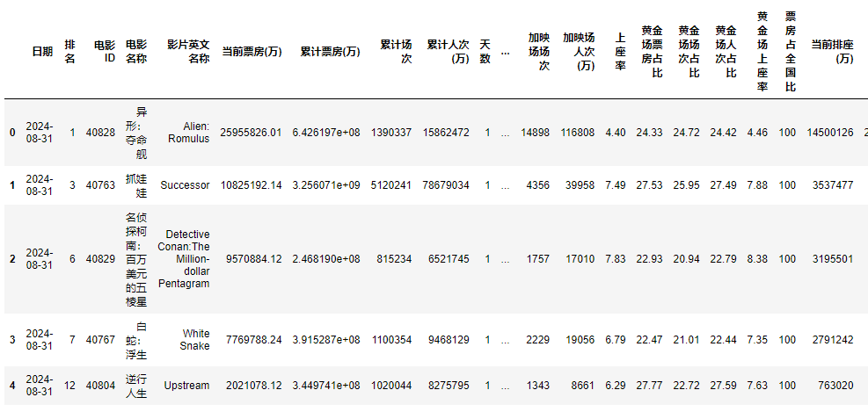868x419 pixels.
Task: Click the 加映场场次 column header
Action: (538, 52)
